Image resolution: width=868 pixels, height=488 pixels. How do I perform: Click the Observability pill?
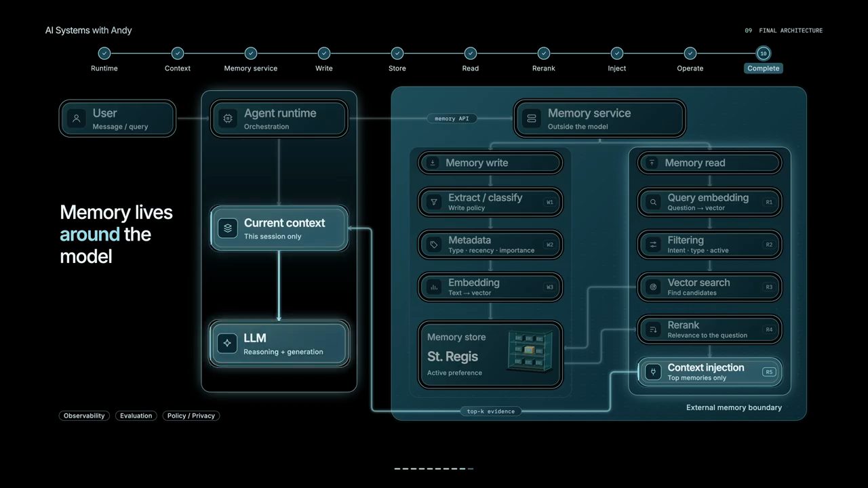pos(84,415)
